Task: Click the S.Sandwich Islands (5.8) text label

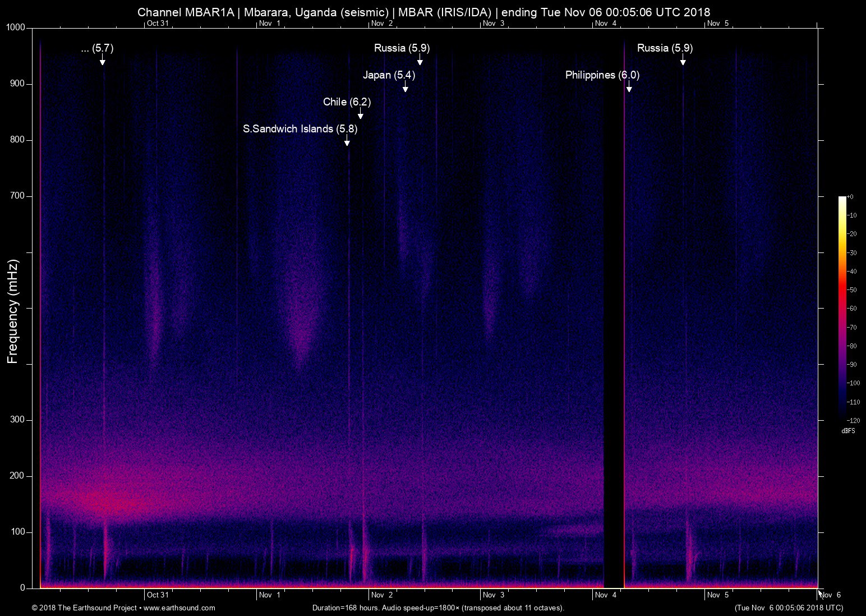Action: point(300,129)
